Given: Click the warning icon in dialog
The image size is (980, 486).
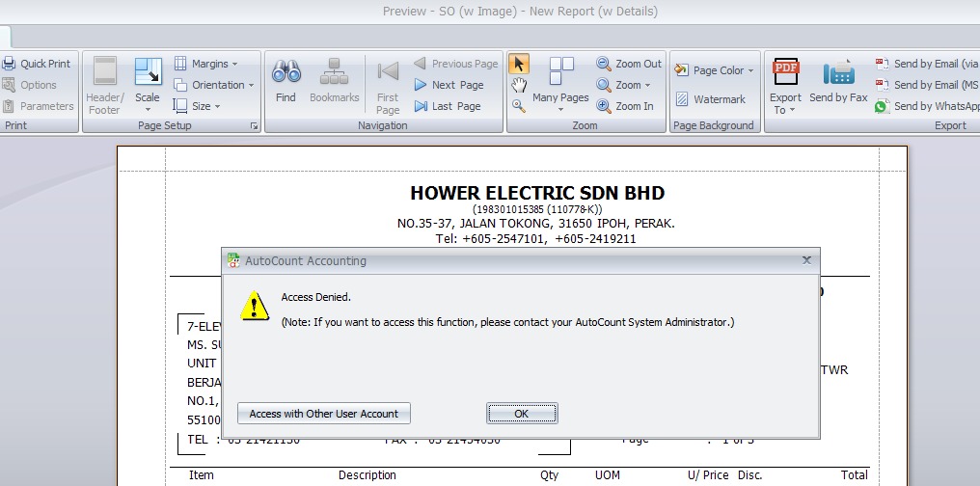Looking at the screenshot, I should pos(255,306).
